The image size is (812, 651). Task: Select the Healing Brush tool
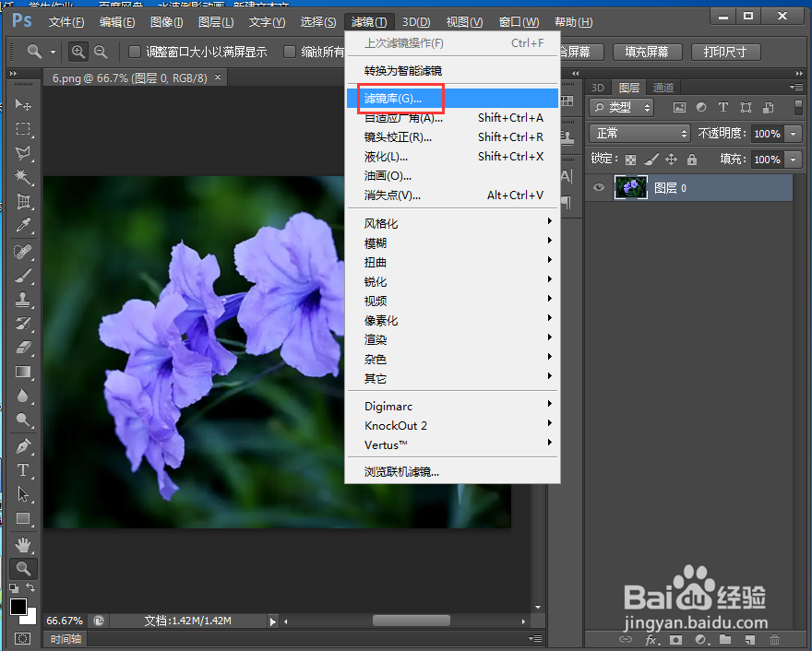point(23,252)
